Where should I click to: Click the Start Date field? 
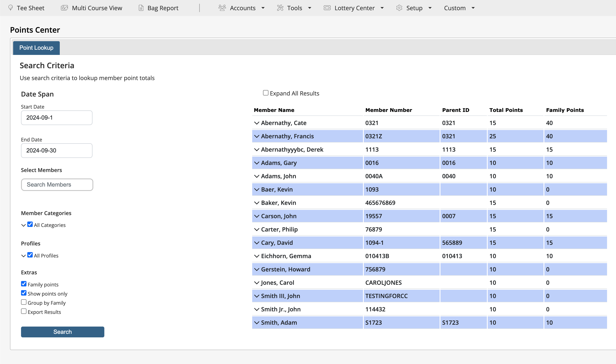57,118
